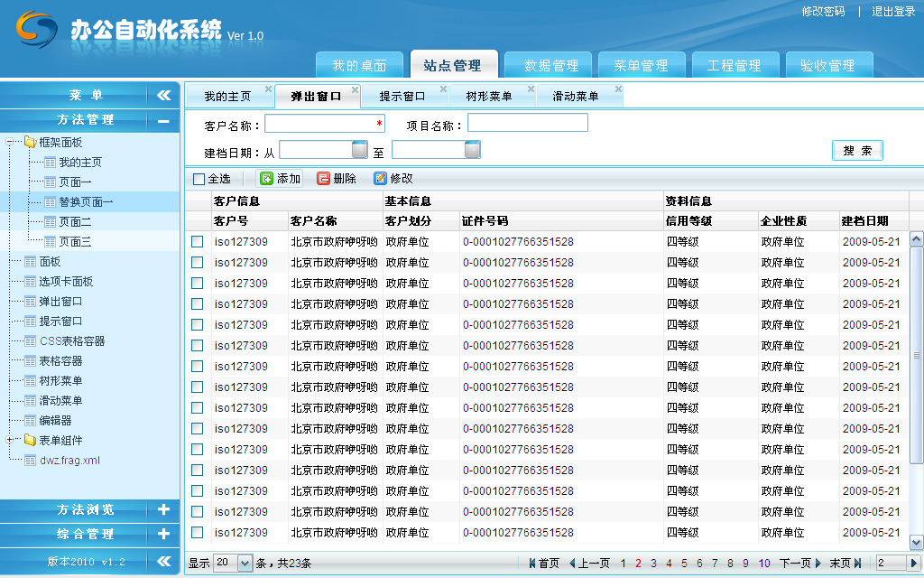The image size is (924, 578).
Task: Click the page icon next to dwz.frag.xml
Action: 30,460
